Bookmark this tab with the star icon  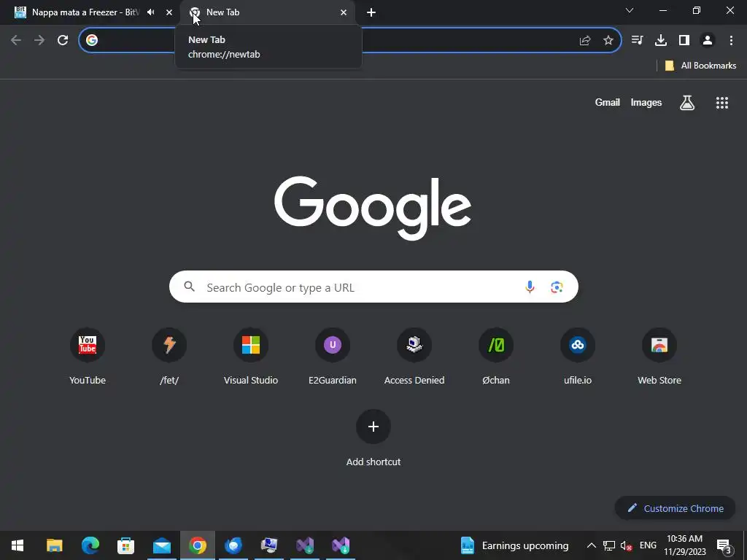(x=608, y=41)
